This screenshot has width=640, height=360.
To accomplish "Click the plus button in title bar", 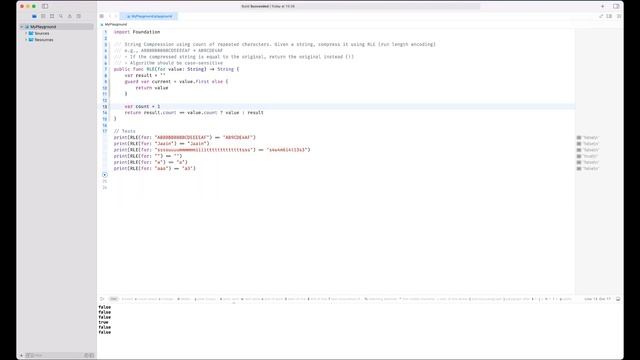I will tap(602, 6).
